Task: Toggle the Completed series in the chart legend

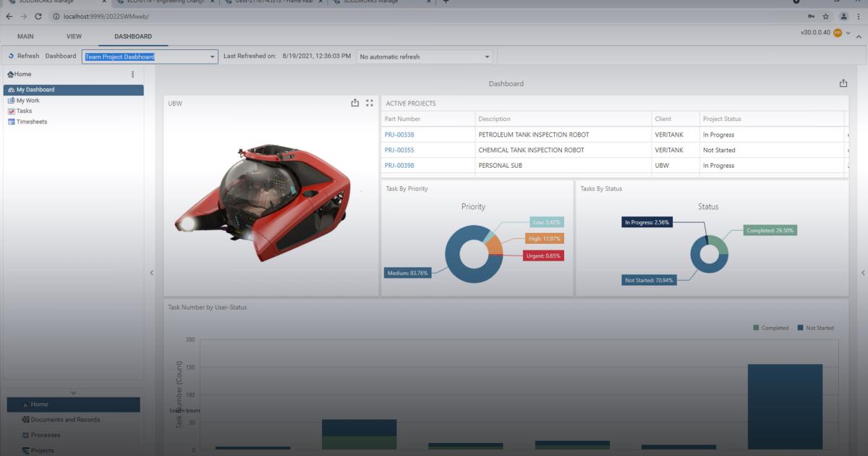Action: [x=770, y=328]
